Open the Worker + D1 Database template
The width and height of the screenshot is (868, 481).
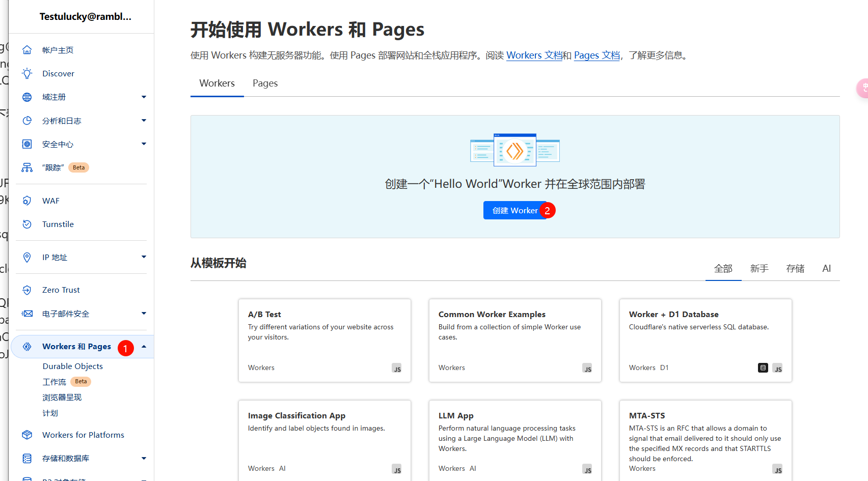pyautogui.click(x=706, y=341)
